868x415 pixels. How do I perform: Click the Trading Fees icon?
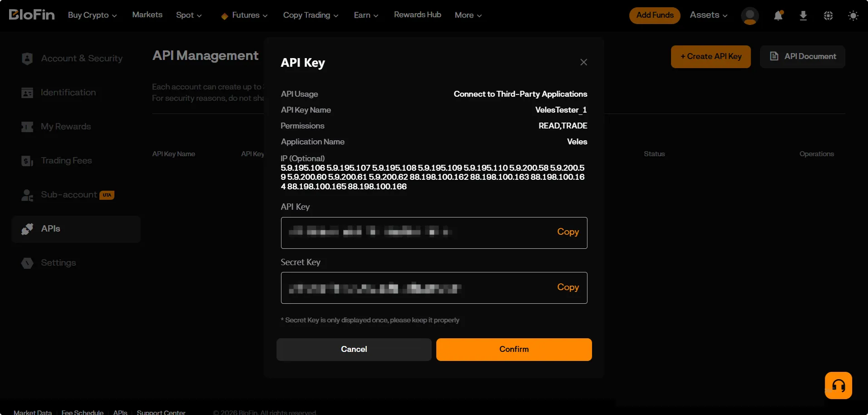click(27, 161)
